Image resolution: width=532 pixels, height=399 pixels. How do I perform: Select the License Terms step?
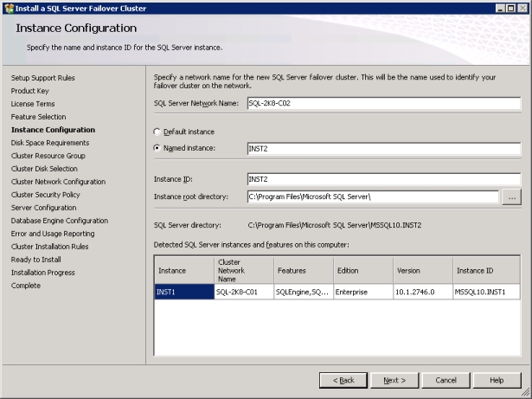(x=33, y=104)
